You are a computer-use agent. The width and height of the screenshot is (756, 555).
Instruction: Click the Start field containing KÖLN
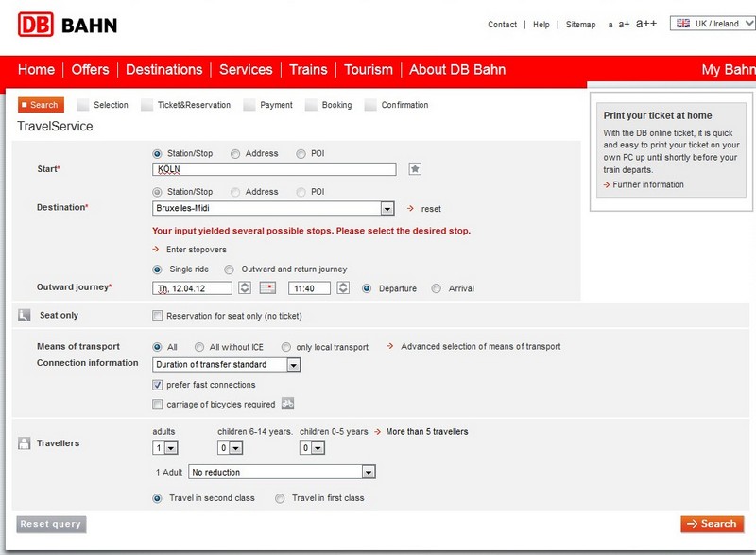click(x=274, y=169)
